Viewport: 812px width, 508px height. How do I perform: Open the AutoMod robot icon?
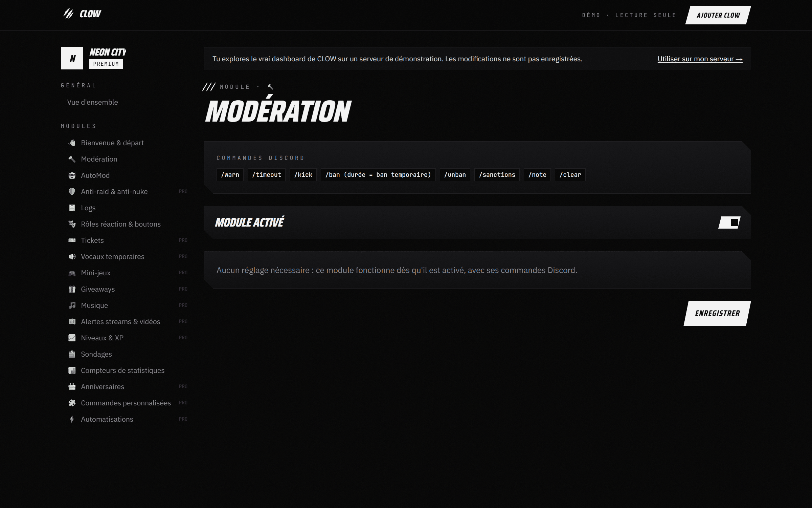[72, 175]
